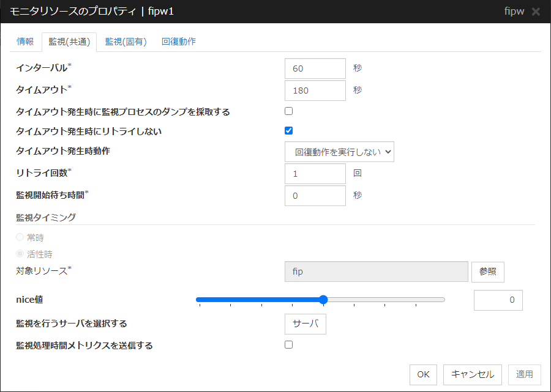The width and height of the screenshot is (551, 392).
Task: Select the タイムアウト value field
Action: pyautogui.click(x=315, y=90)
